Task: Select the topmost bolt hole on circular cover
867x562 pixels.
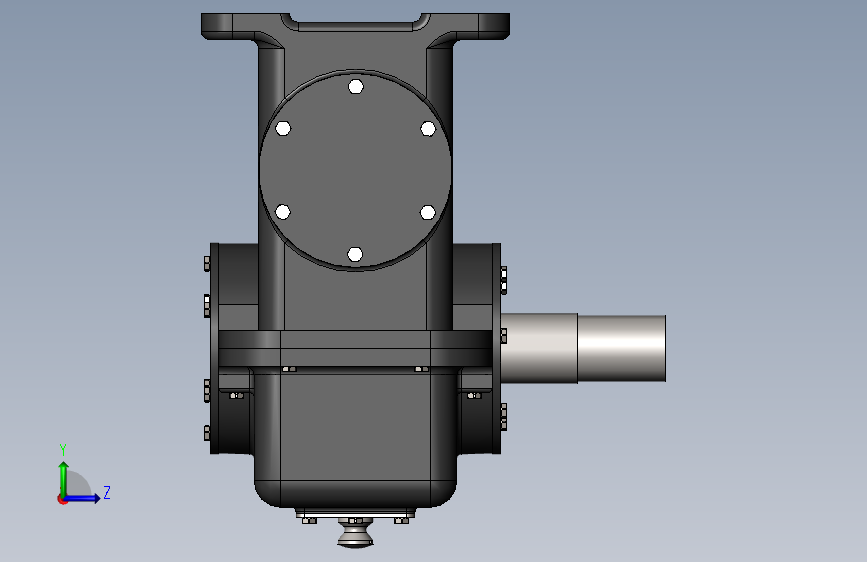Action: point(356,86)
